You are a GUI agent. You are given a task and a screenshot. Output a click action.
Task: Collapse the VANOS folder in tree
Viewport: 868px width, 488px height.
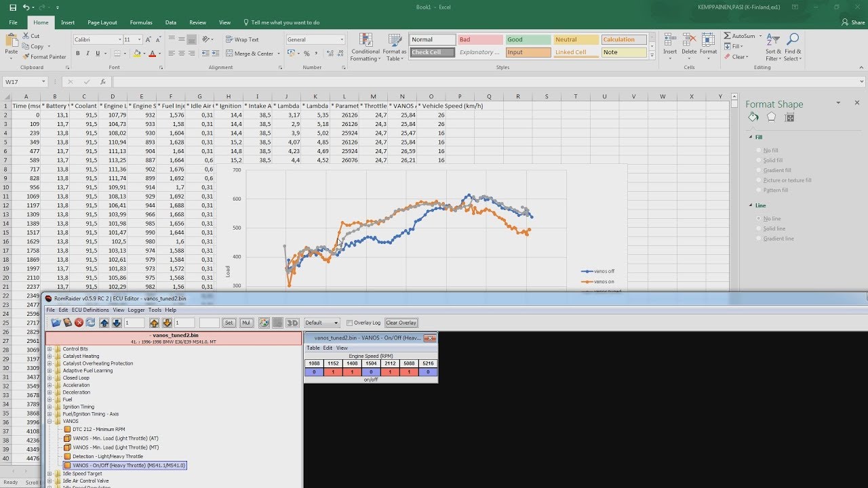tap(50, 421)
